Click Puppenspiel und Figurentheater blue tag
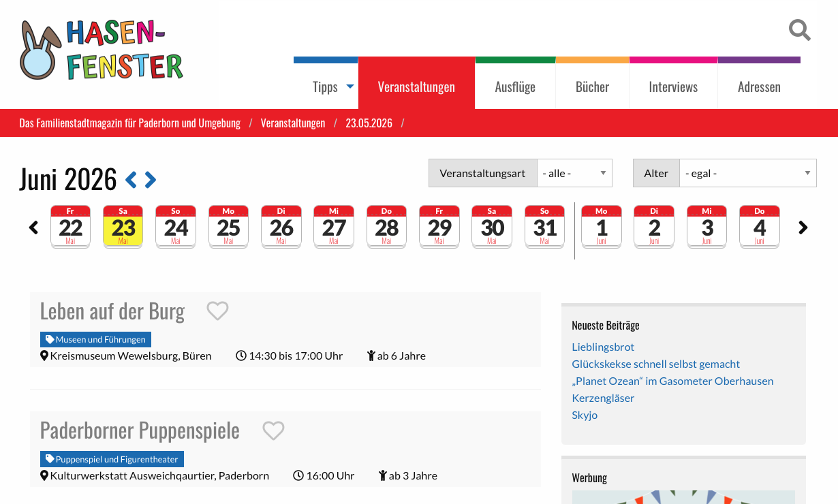Image resolution: width=838 pixels, height=504 pixels. pyautogui.click(x=112, y=459)
